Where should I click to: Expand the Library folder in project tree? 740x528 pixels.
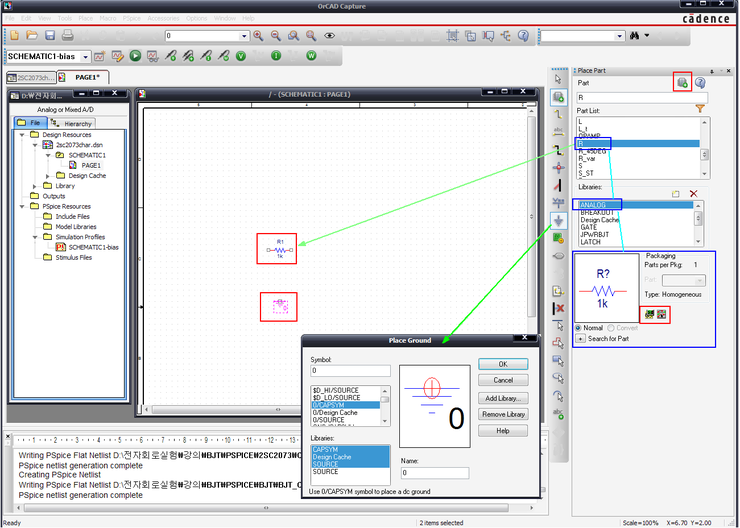click(x=35, y=186)
